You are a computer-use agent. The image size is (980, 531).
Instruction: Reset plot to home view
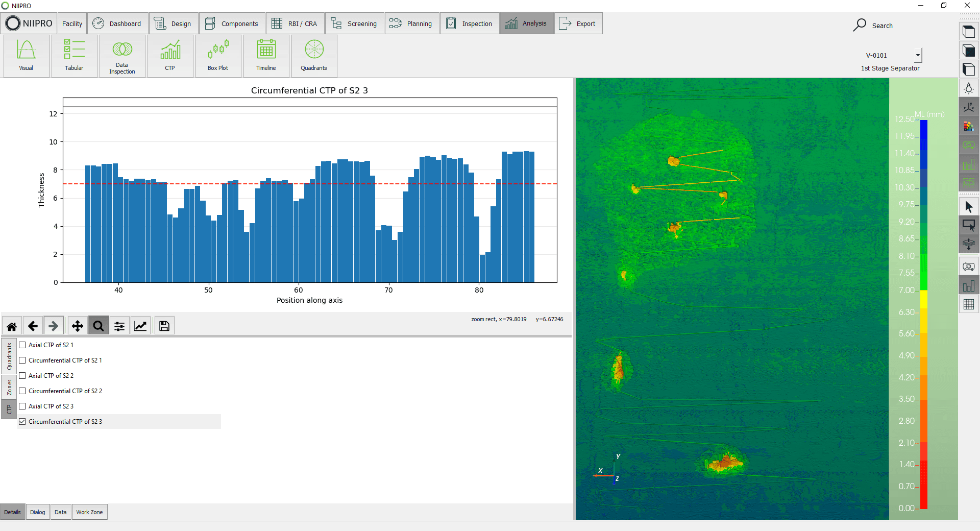point(12,326)
